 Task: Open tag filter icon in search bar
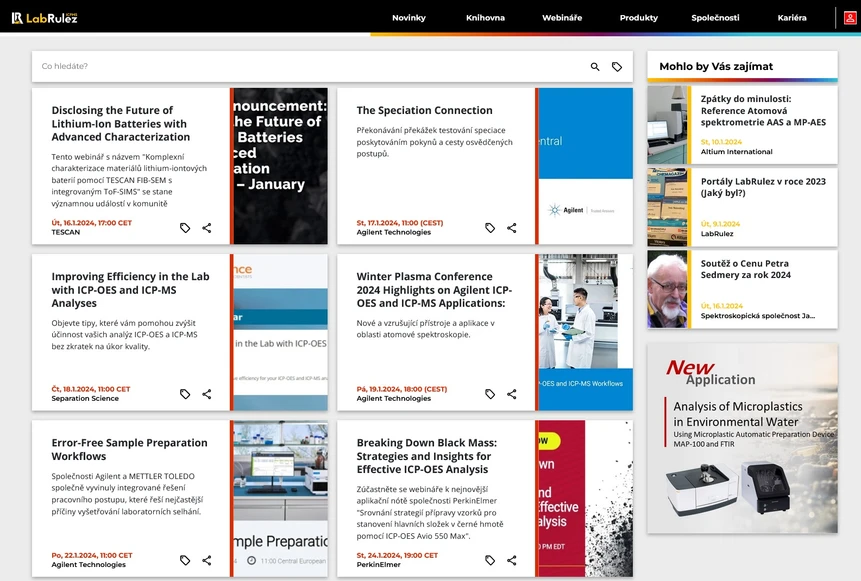(617, 66)
